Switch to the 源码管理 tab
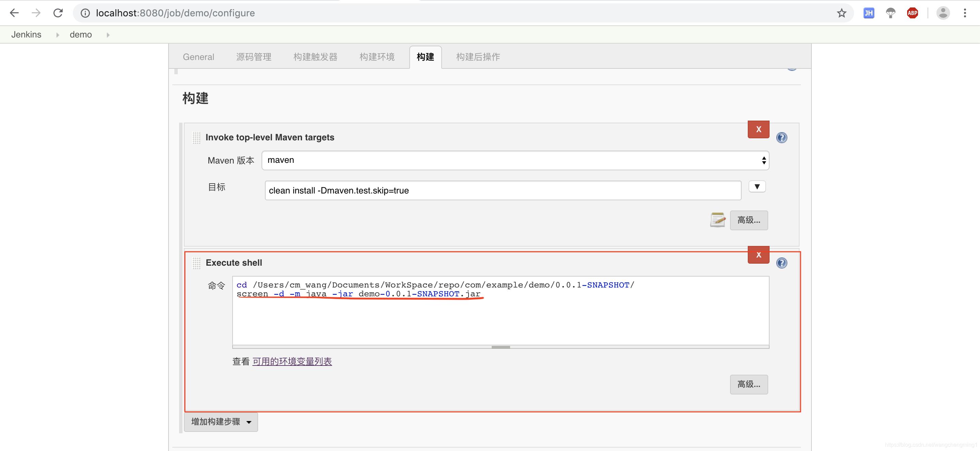The width and height of the screenshot is (980, 451). 253,57
